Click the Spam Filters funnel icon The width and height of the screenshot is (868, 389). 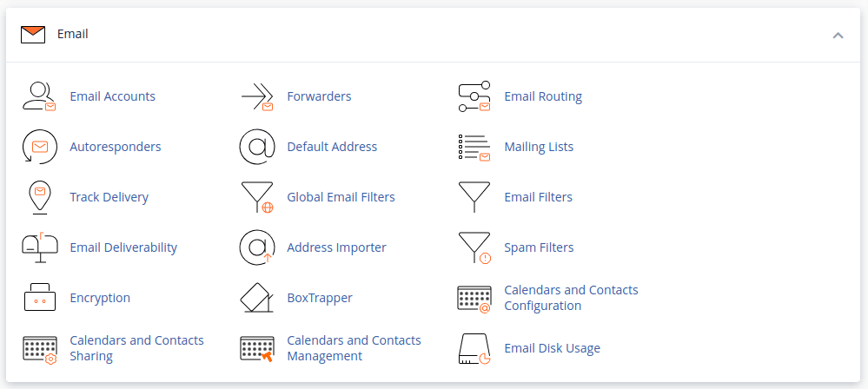474,247
